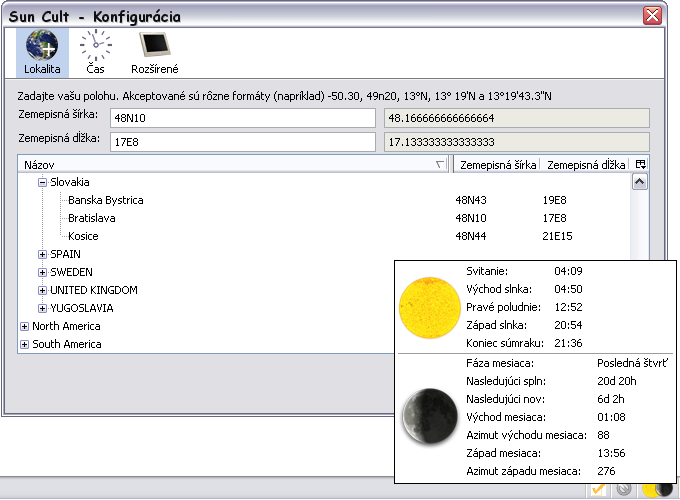
Task: Expand the South America node
Action: click(x=24, y=344)
